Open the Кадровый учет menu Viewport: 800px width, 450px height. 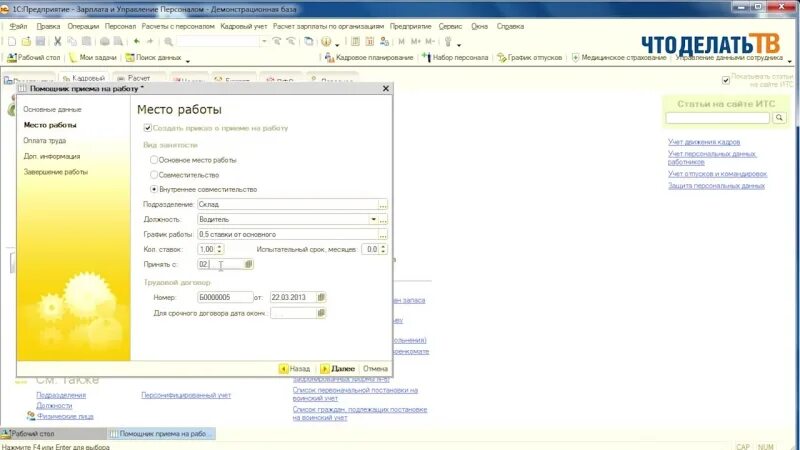(243, 26)
